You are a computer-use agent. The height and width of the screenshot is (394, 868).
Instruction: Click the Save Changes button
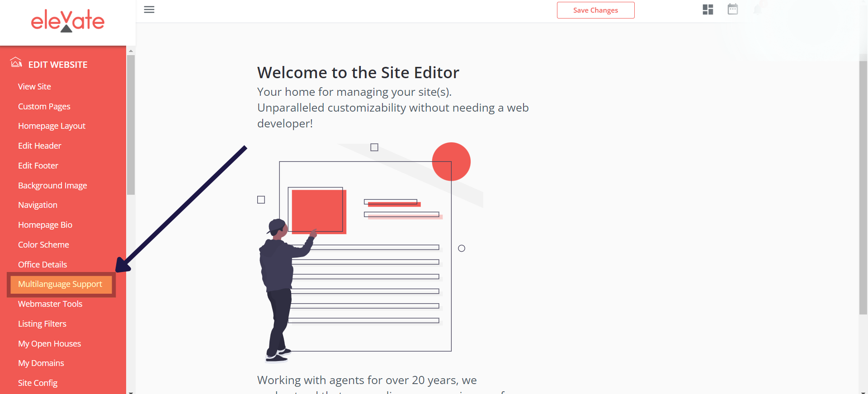(x=595, y=10)
